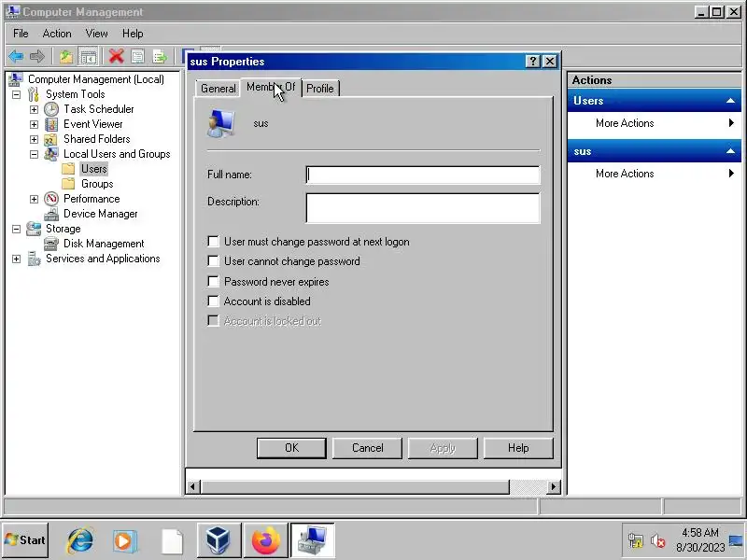Image resolution: width=747 pixels, height=560 pixels.
Task: Expand the Task Scheduler node
Action: (34, 109)
